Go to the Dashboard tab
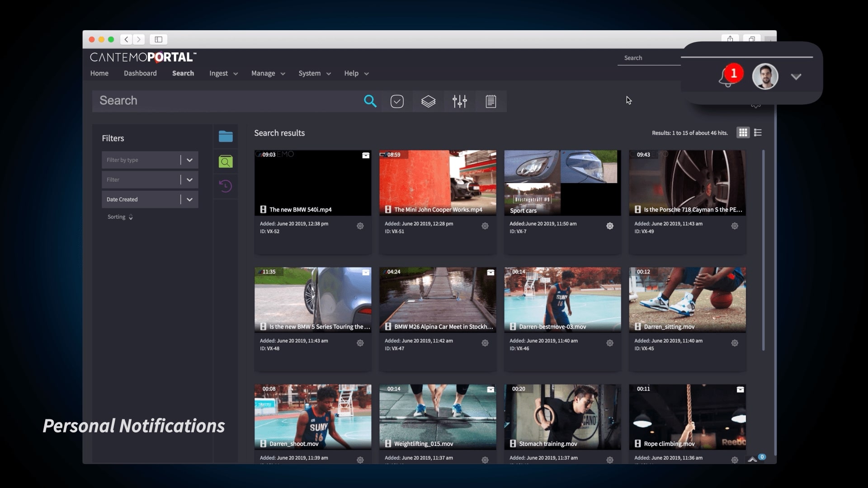The width and height of the screenshot is (868, 488). pos(140,73)
